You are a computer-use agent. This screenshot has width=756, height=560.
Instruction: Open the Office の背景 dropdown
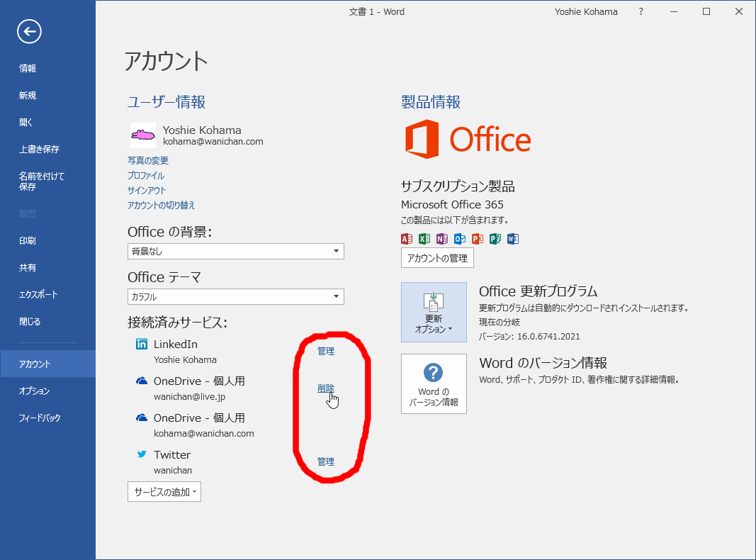coord(236,252)
